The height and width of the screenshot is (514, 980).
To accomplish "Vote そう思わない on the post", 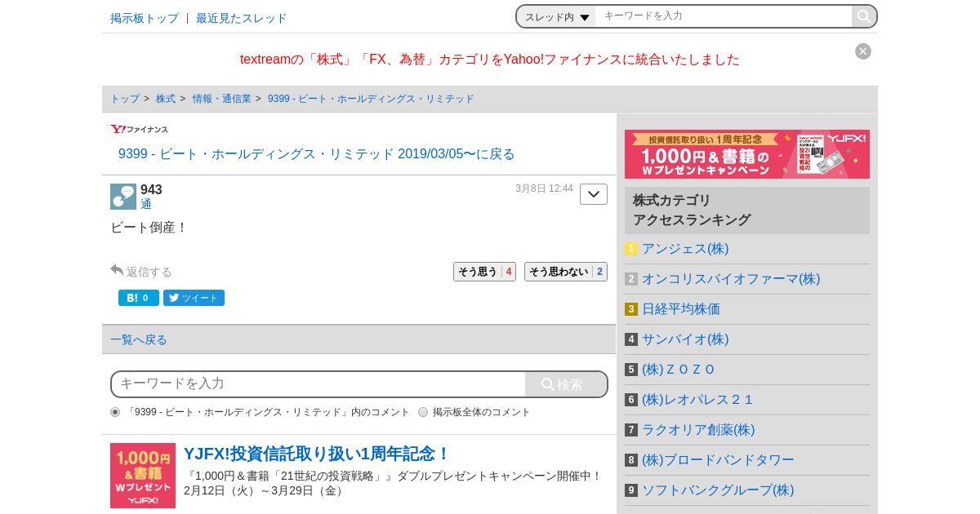I will pos(566,272).
